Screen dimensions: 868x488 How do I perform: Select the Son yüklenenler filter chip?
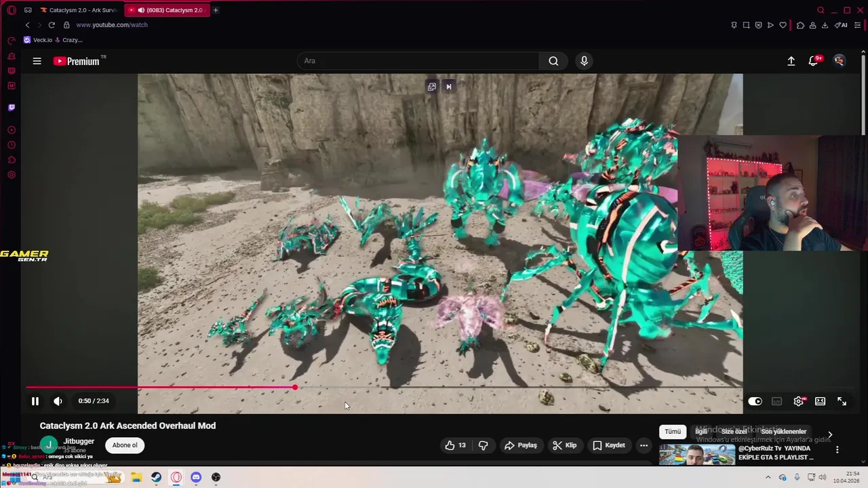coord(783,432)
